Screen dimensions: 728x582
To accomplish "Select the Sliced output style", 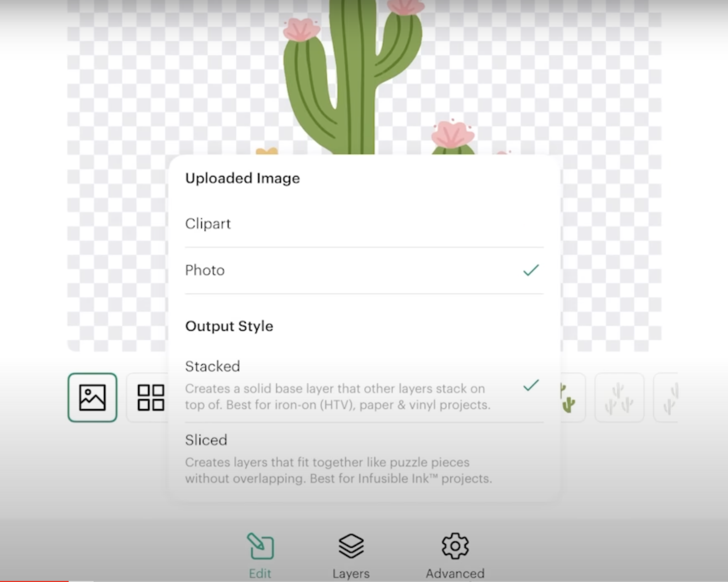I will coord(206,440).
